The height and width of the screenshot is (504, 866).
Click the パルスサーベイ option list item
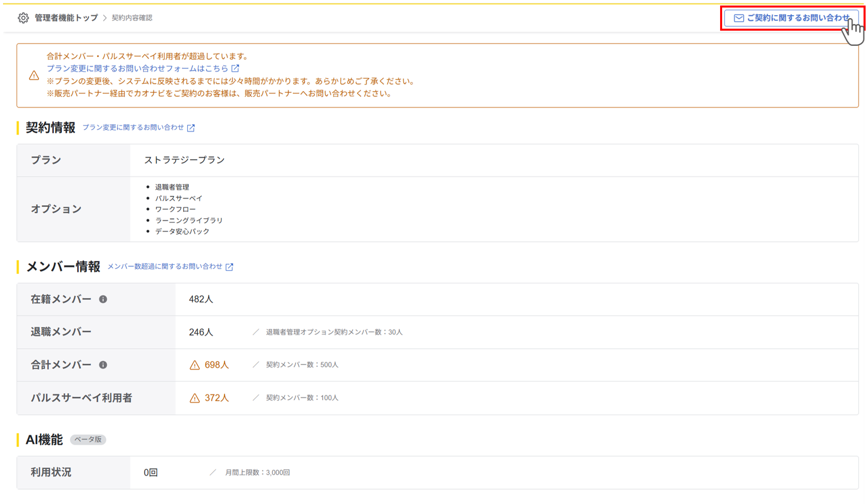tap(180, 198)
